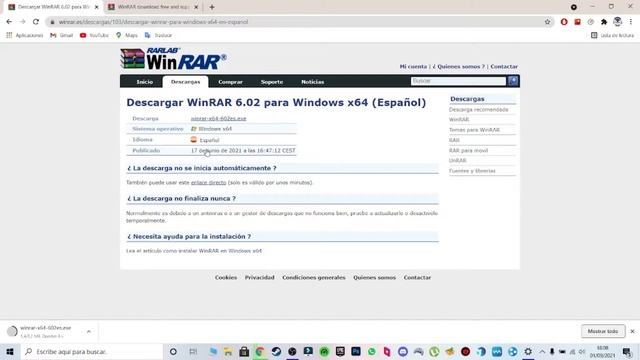Open the reading list (Lista de lectura)
640x360 pixels.
[612, 36]
